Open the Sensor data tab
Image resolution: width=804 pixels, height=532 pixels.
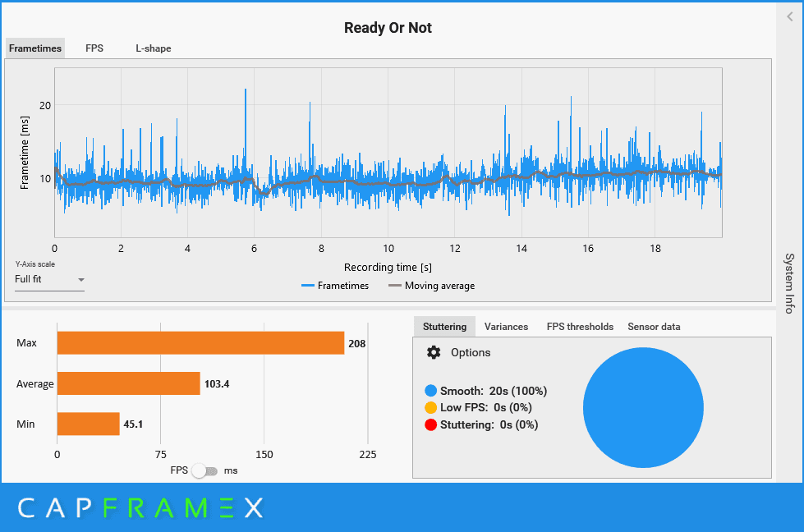[654, 327]
